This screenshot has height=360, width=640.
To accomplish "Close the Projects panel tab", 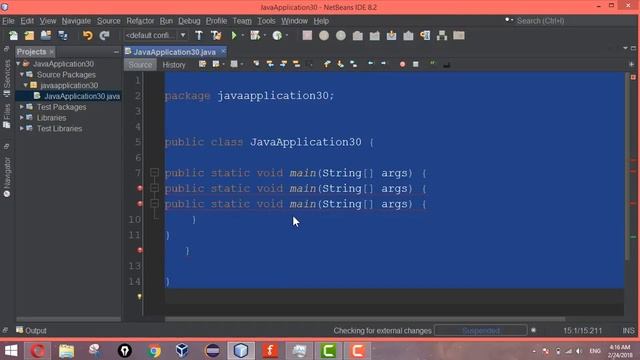I will [51, 52].
